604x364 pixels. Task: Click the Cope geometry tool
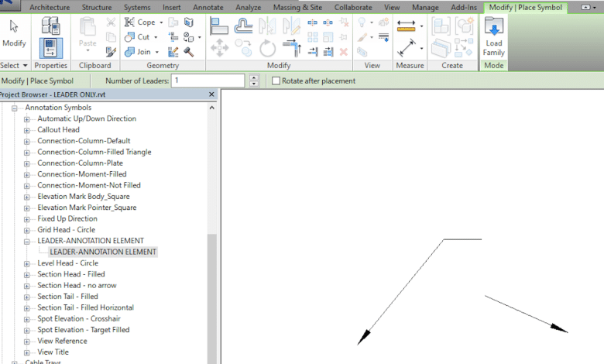[140, 22]
